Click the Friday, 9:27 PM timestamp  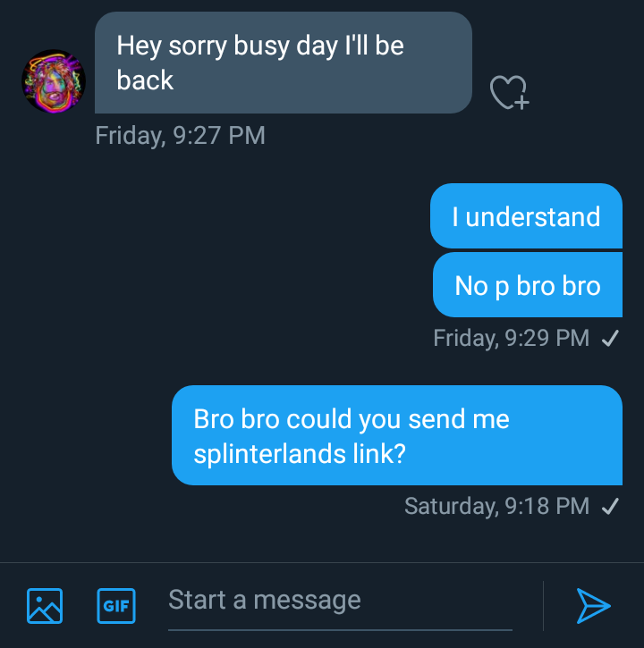[x=181, y=136]
